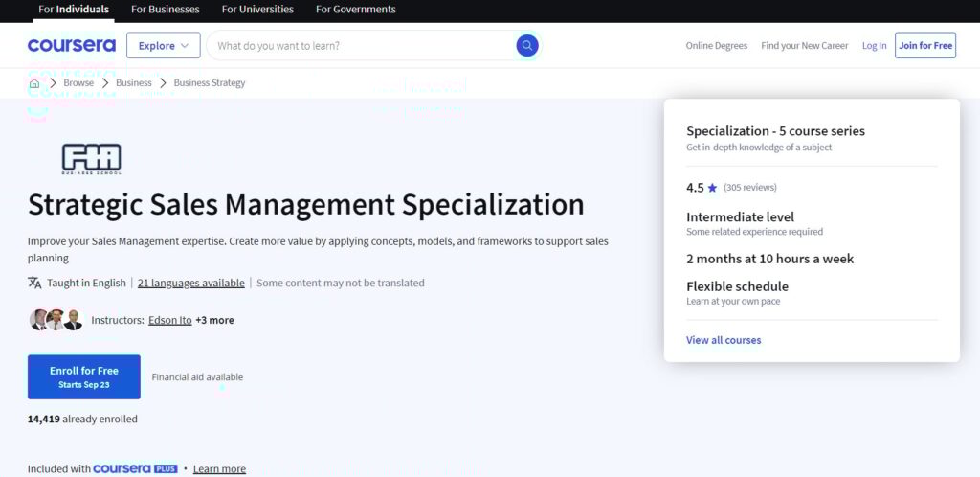Click the 4.5 rating value

pyautogui.click(x=695, y=188)
